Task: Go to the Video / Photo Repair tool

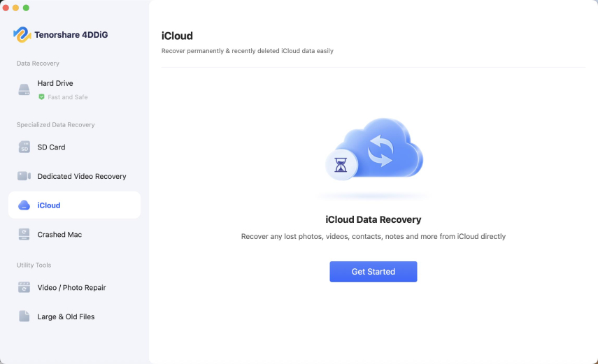Action: tap(71, 288)
